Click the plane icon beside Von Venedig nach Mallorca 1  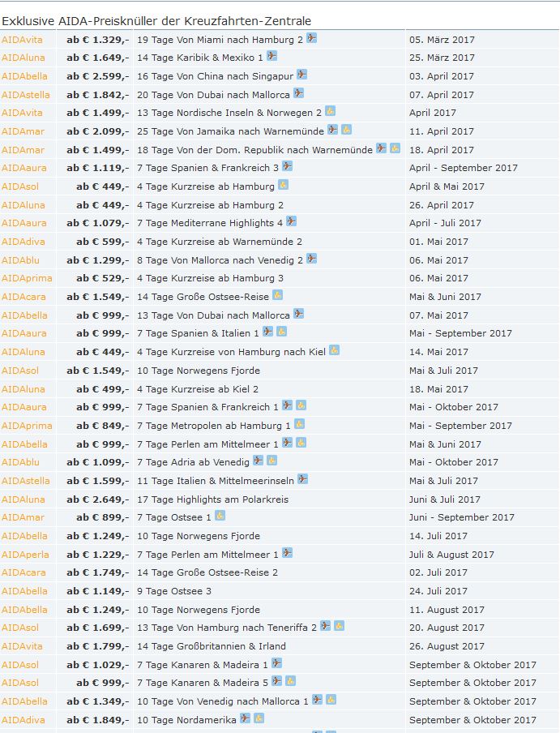click(x=317, y=699)
